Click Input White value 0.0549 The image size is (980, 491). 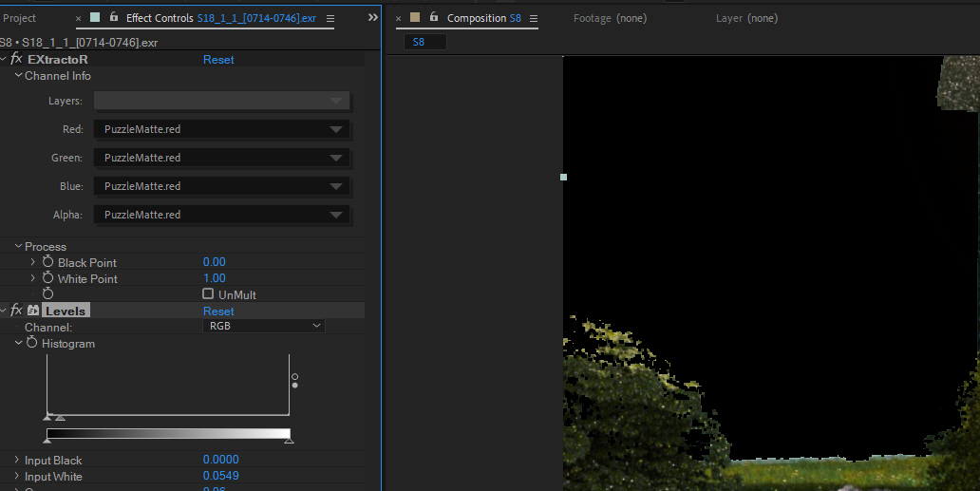[x=220, y=476]
